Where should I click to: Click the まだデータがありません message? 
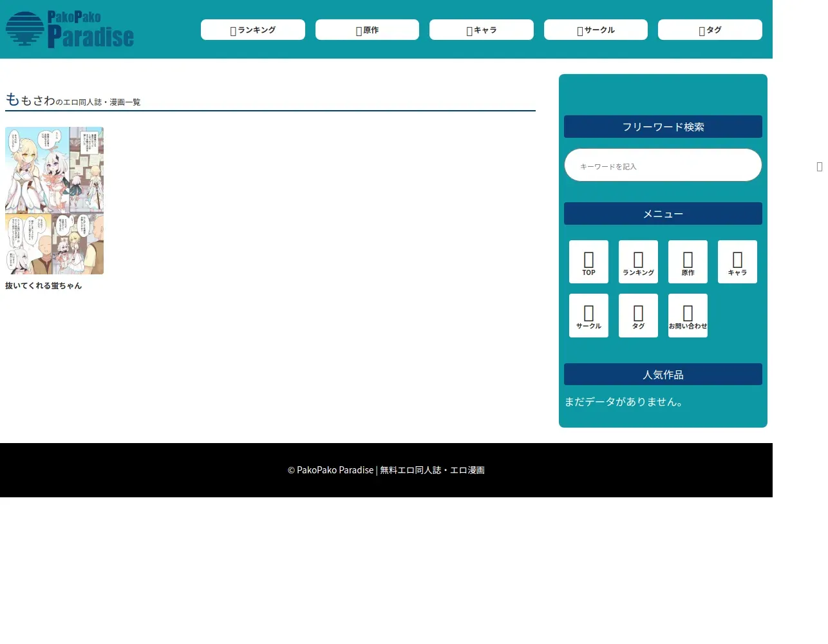coord(624,402)
